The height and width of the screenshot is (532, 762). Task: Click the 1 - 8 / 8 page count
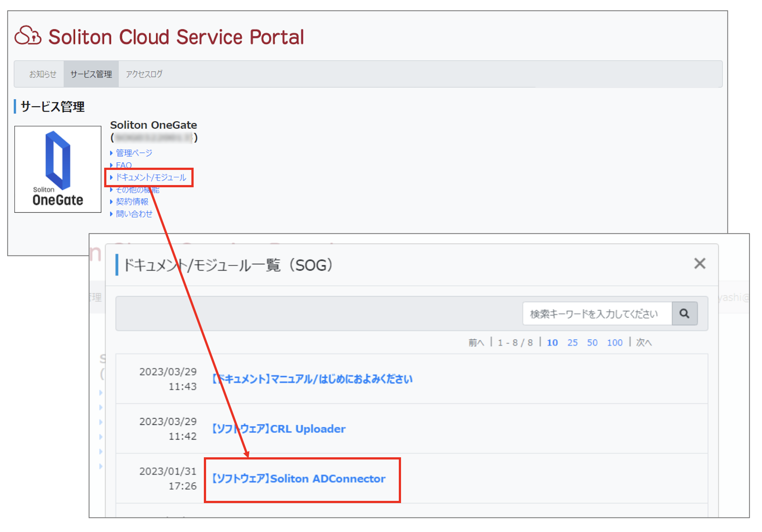pyautogui.click(x=515, y=343)
